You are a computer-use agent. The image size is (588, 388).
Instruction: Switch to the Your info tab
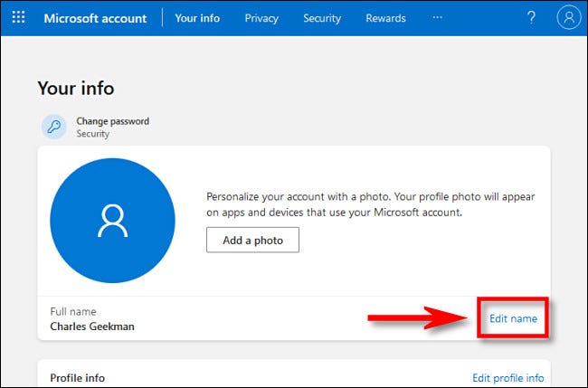(x=197, y=18)
